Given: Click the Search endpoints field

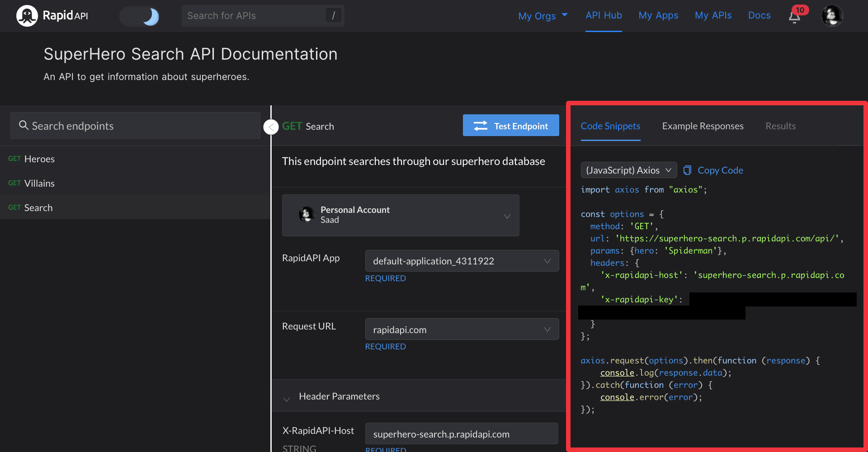Looking at the screenshot, I should pos(135,126).
